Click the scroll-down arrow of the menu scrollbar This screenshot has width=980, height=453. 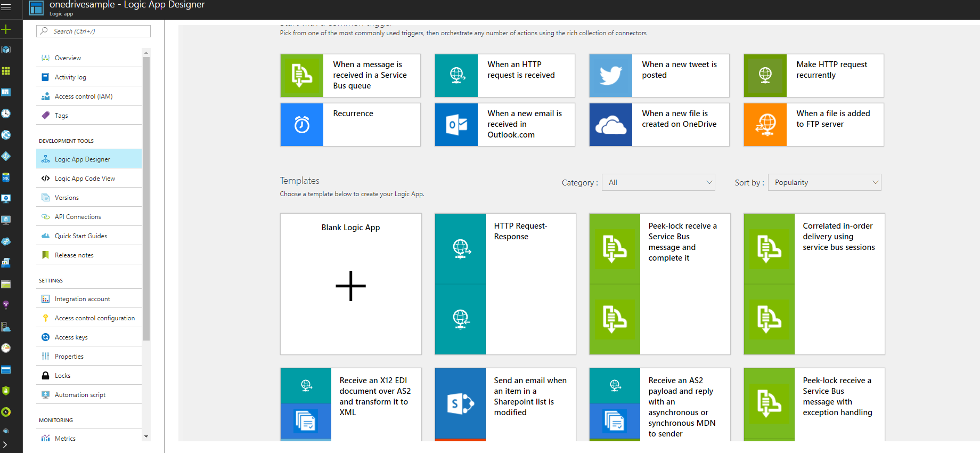[146, 436]
